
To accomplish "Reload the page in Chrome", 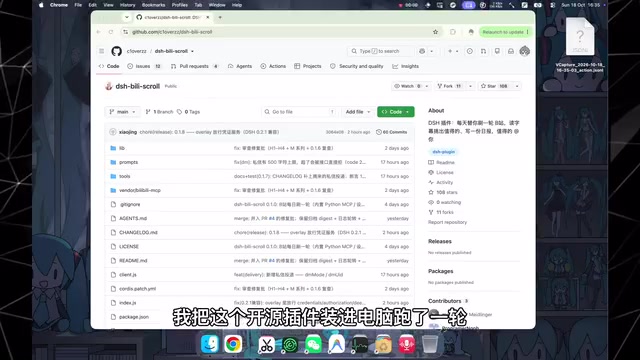I will 111,32.
